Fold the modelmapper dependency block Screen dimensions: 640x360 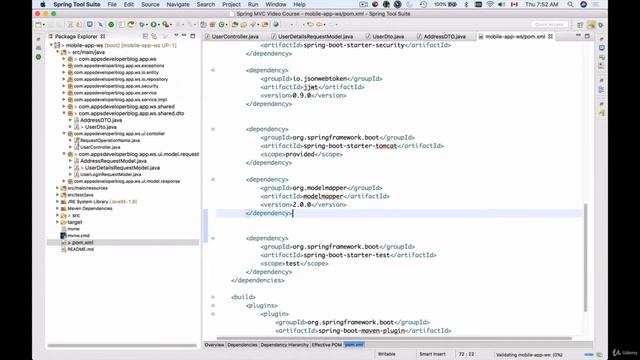[213, 180]
